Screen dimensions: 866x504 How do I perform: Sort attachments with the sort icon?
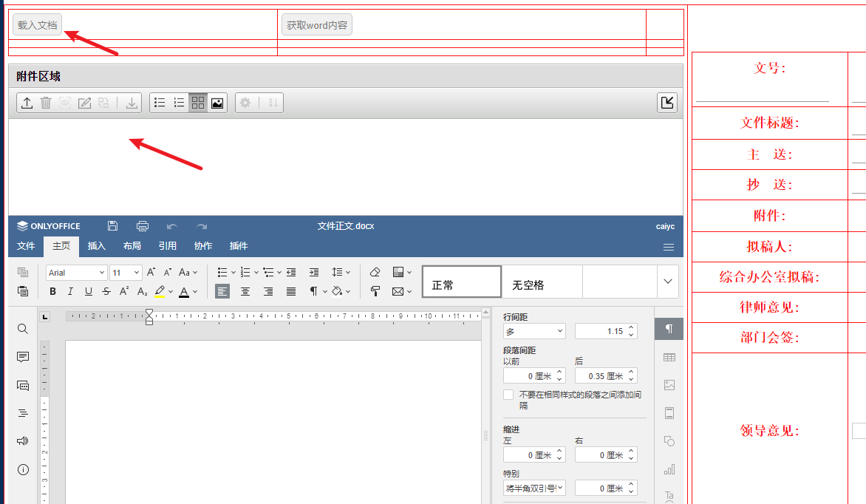point(273,103)
